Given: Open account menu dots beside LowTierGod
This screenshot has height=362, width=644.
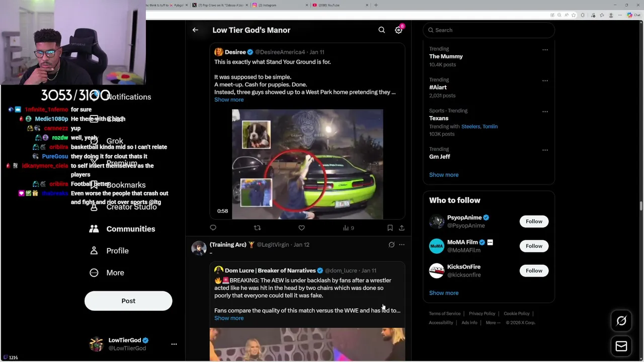Looking at the screenshot, I should pos(174,344).
